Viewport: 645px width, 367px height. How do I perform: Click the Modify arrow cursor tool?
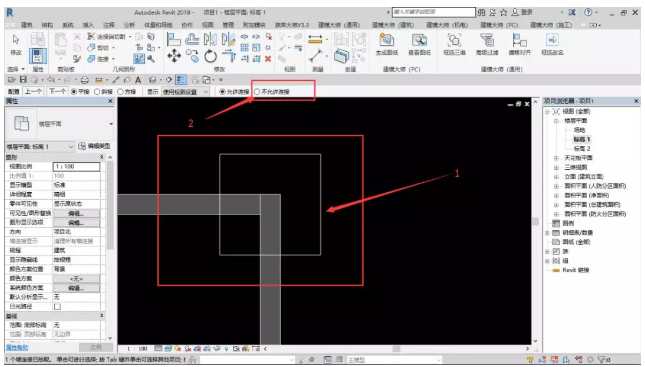pyautogui.click(x=16, y=44)
